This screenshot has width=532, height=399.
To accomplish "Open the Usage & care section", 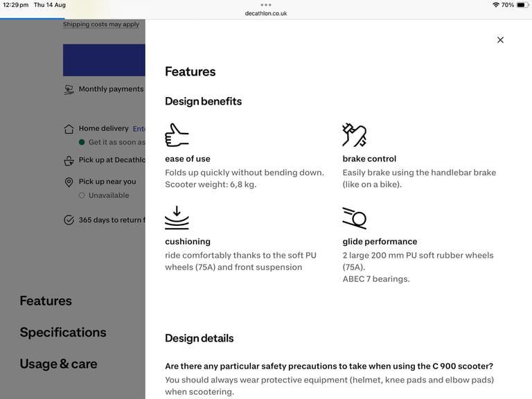I will [x=58, y=364].
